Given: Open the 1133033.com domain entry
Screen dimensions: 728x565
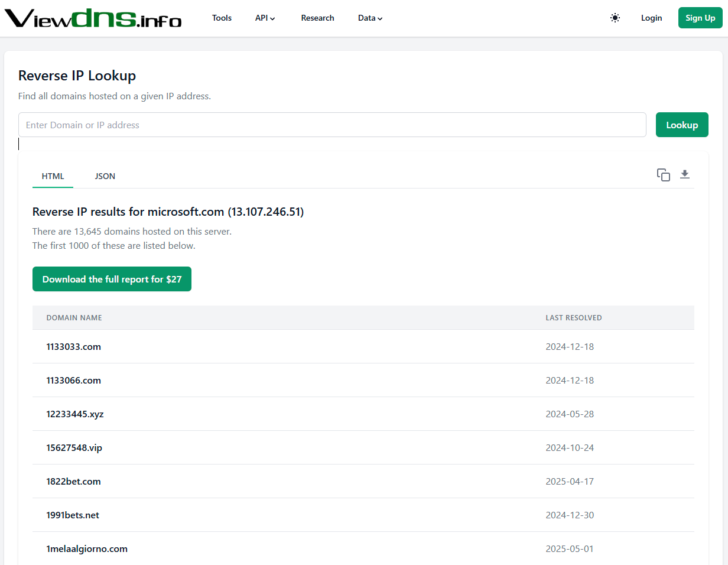Looking at the screenshot, I should (73, 346).
